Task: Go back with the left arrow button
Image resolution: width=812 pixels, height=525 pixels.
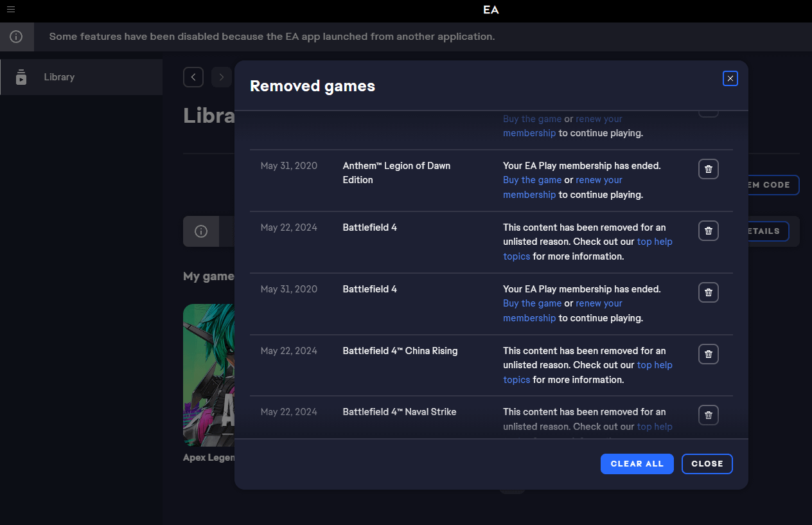Action: tap(193, 77)
